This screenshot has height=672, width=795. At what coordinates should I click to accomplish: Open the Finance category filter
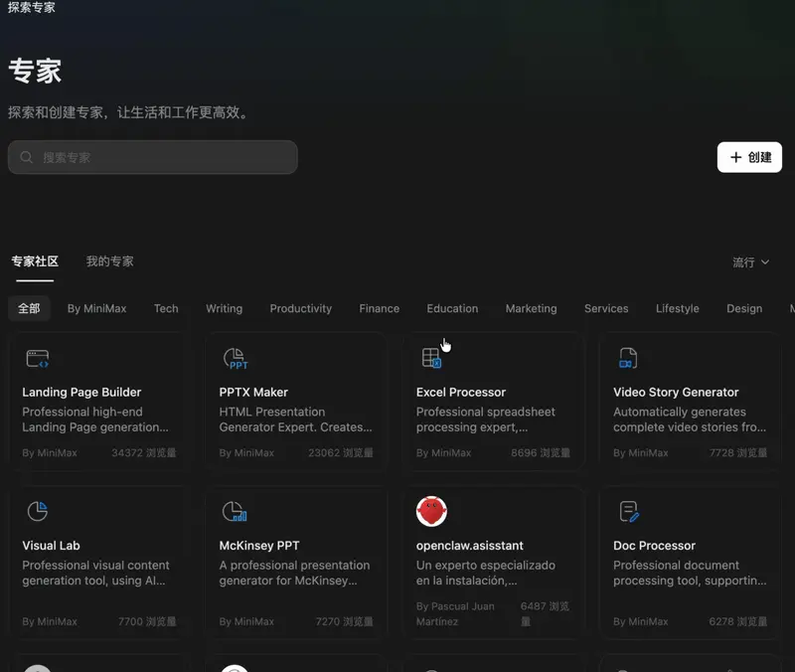[379, 308]
